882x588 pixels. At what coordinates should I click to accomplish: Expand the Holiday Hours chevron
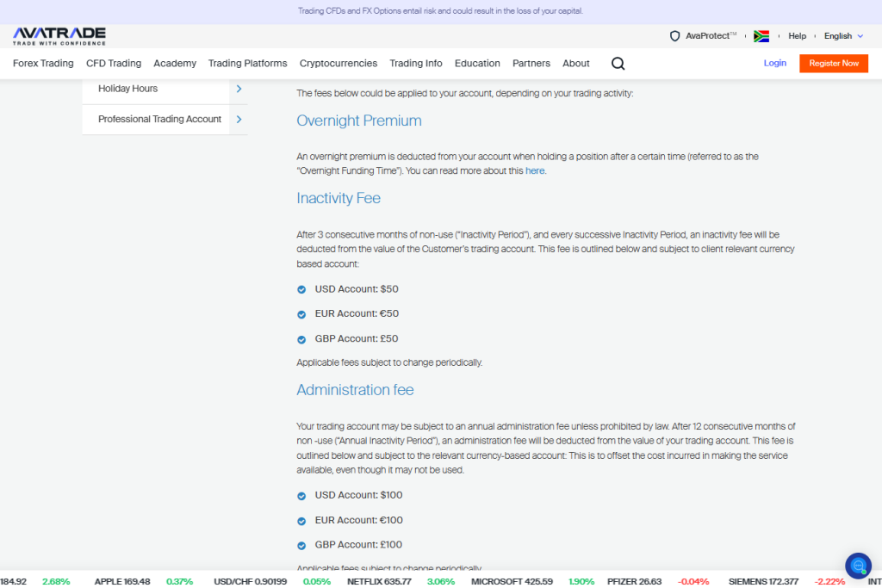pyautogui.click(x=239, y=89)
